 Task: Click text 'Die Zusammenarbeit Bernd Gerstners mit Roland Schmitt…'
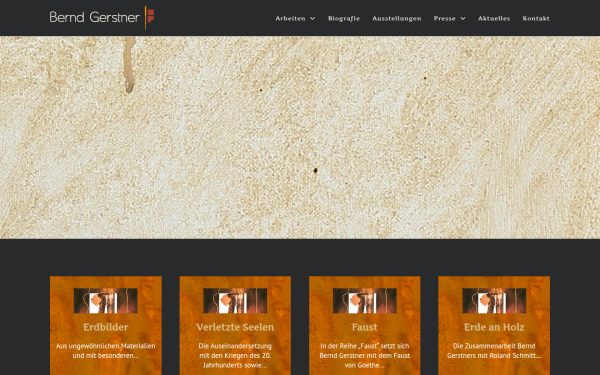click(494, 351)
